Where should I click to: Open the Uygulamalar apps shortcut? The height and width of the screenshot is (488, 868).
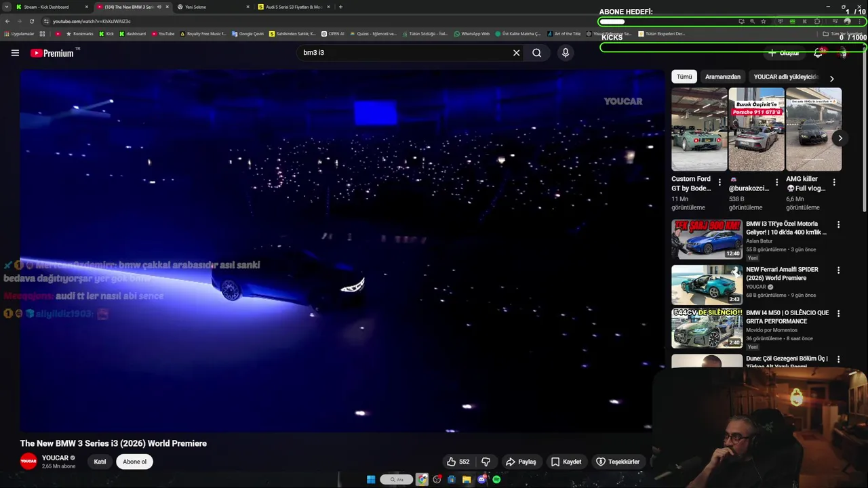click(20, 33)
